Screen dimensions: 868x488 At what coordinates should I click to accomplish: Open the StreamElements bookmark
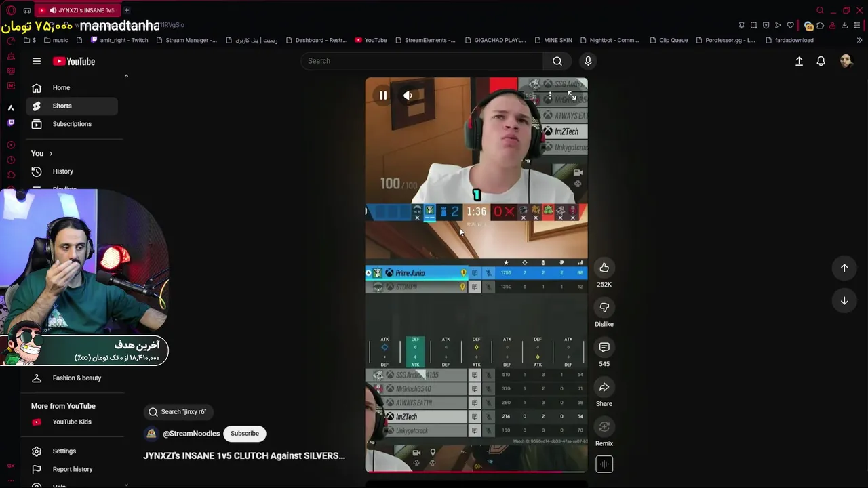(x=425, y=40)
